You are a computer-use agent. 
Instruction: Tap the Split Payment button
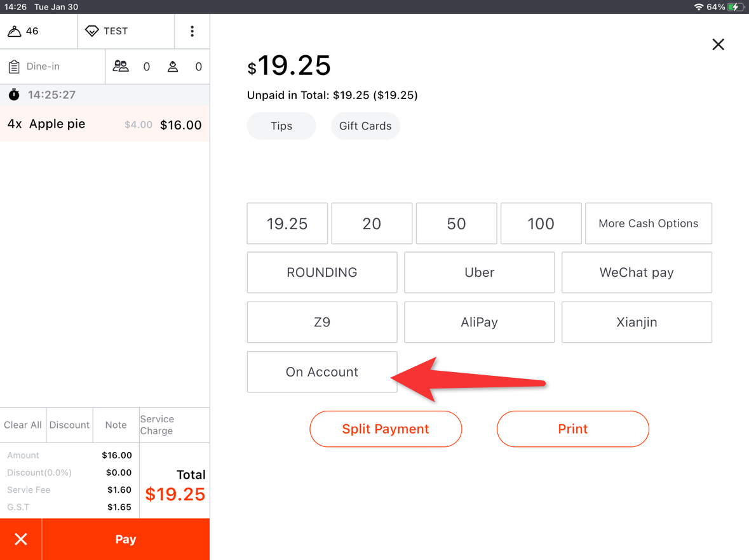[386, 429]
